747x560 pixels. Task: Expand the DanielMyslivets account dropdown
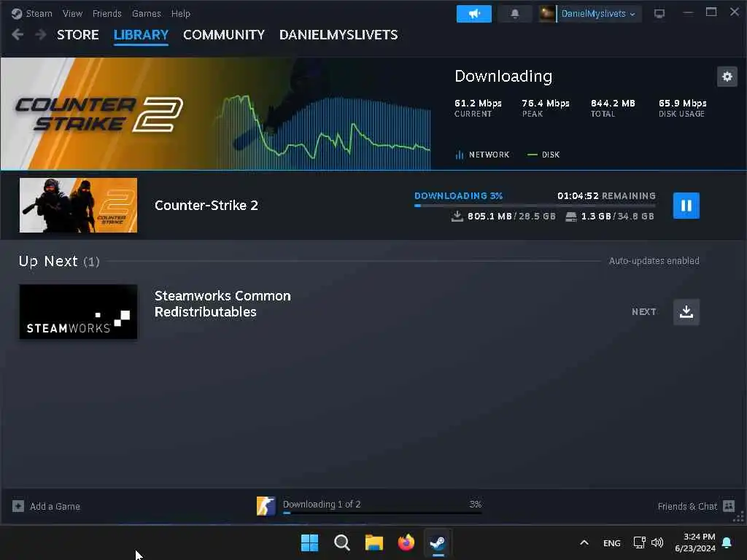(598, 14)
